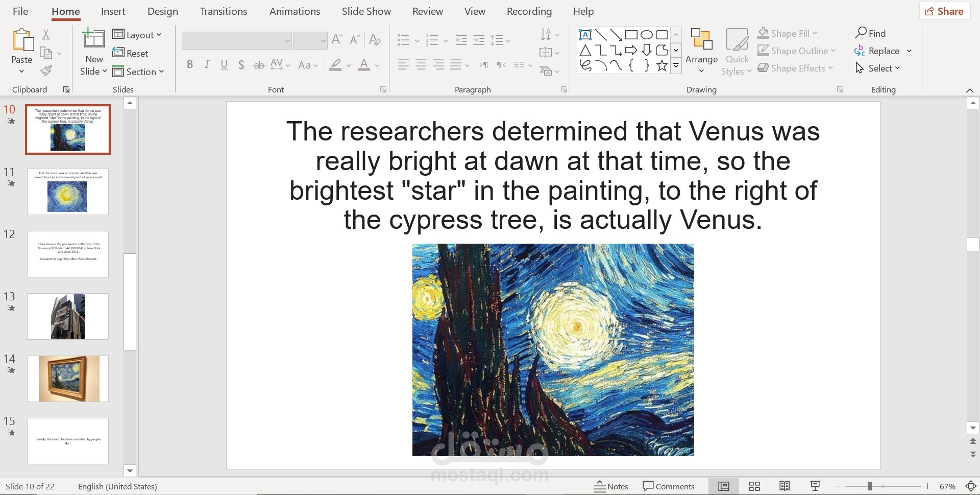
Task: Click the Increase List Level icon
Action: 479,40
